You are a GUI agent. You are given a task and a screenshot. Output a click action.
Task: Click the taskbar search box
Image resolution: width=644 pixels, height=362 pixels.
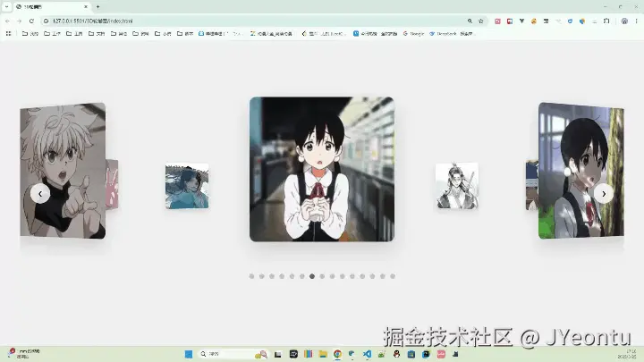pos(233,354)
